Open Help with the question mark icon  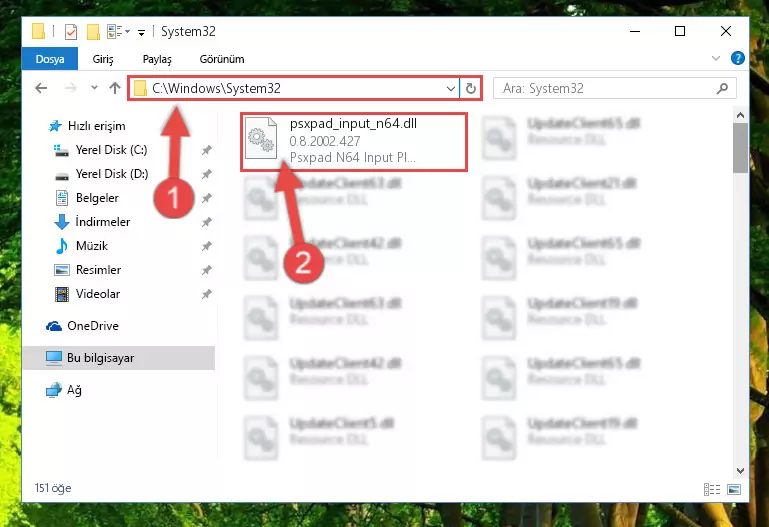pyautogui.click(x=737, y=58)
